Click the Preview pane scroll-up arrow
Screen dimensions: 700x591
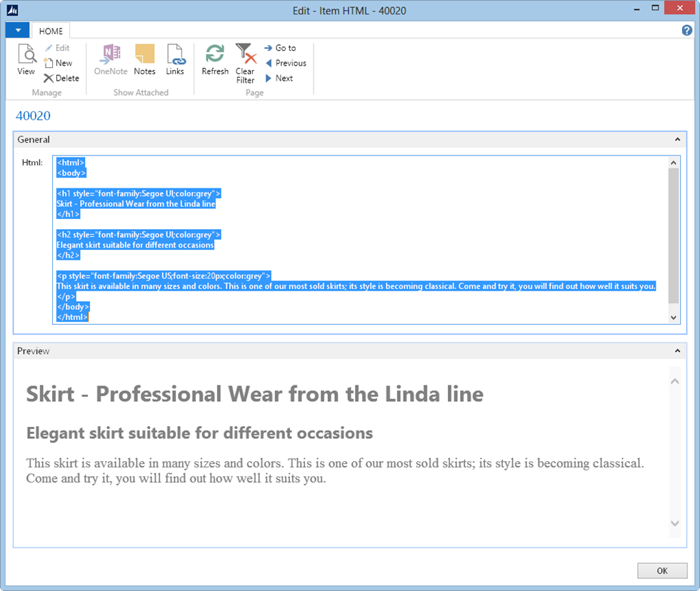(x=675, y=381)
